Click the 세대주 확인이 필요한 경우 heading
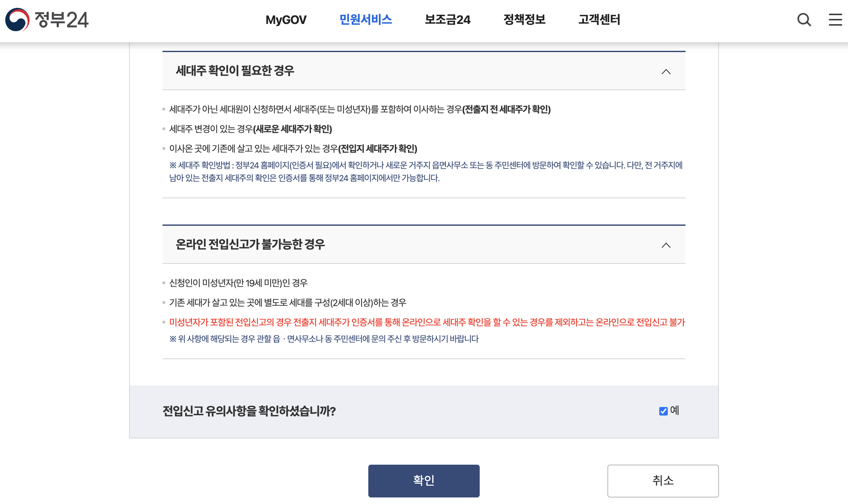848x504 pixels. [235, 71]
